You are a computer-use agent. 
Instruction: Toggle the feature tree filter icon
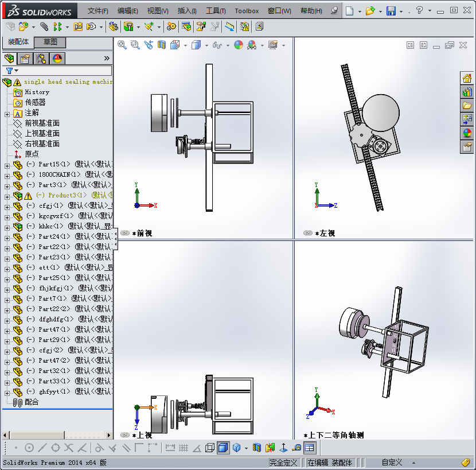(9, 71)
